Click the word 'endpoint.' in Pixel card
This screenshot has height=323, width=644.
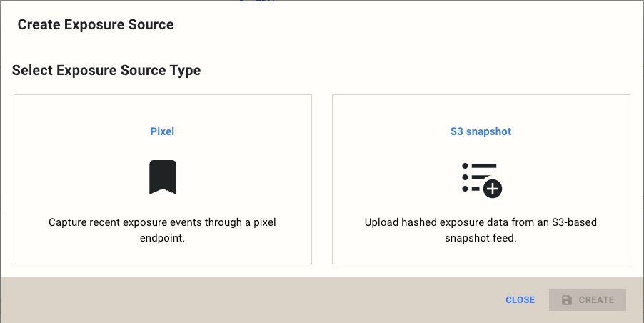[x=163, y=239]
